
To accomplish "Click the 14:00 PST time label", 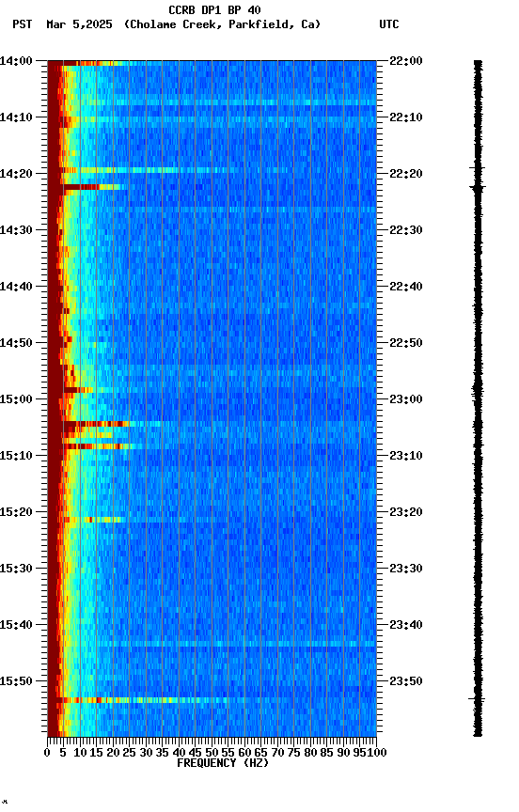I will 16,61.
